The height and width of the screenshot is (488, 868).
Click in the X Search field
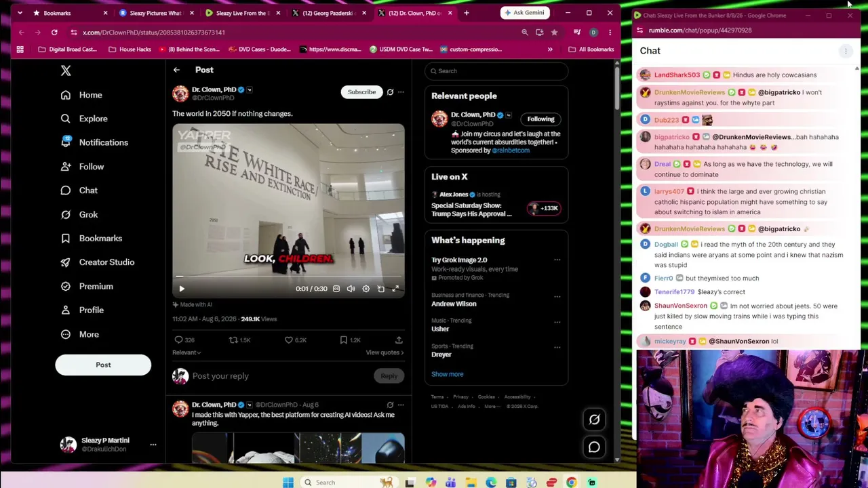click(496, 71)
